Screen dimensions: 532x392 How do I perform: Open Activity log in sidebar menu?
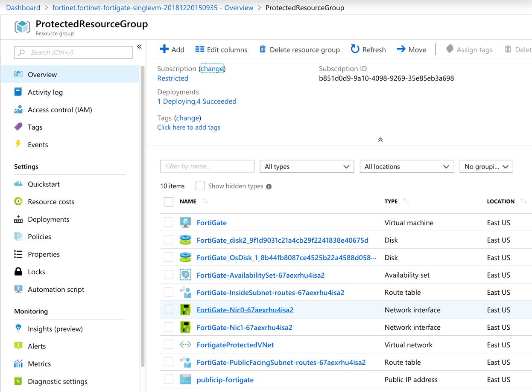point(45,92)
